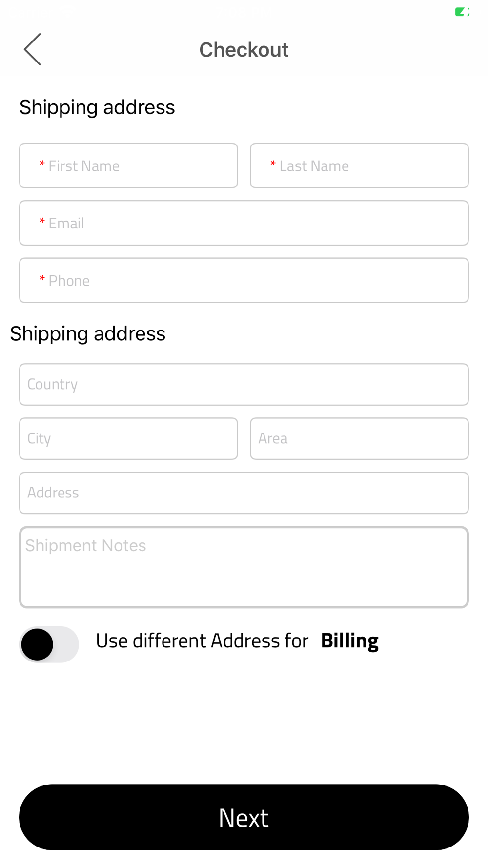Click into the Shipment Notes text area

click(x=244, y=567)
